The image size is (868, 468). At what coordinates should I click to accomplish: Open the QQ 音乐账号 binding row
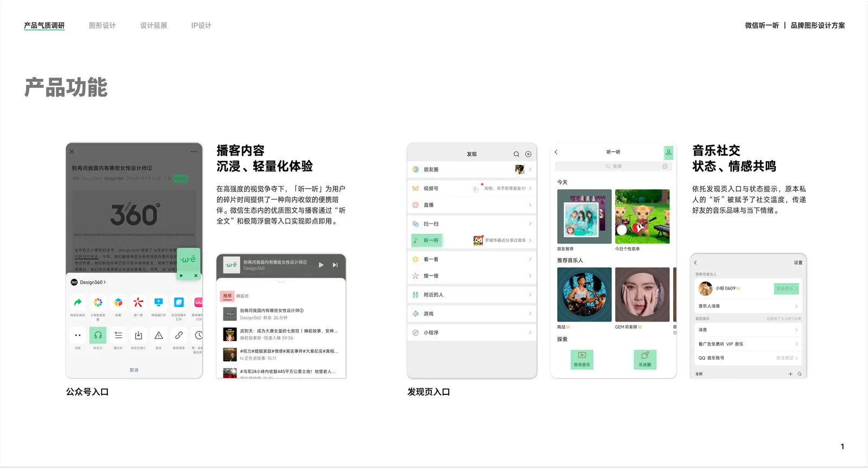click(748, 358)
